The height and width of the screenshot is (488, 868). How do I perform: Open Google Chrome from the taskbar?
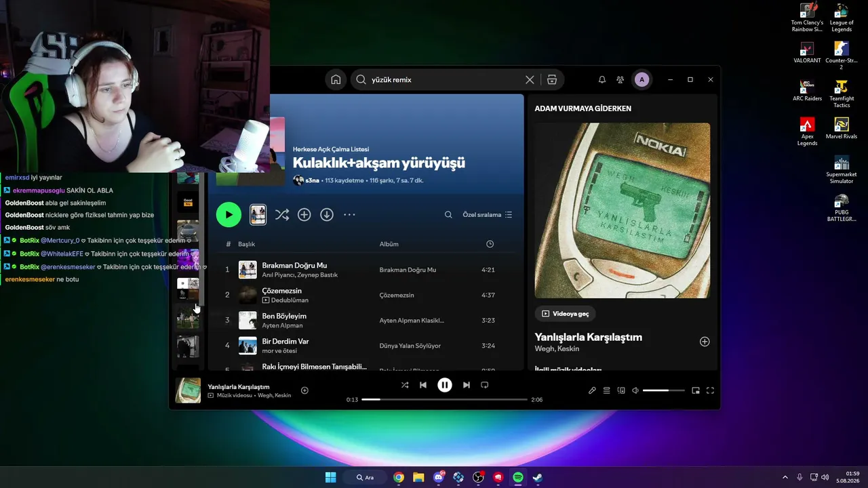[399, 477]
